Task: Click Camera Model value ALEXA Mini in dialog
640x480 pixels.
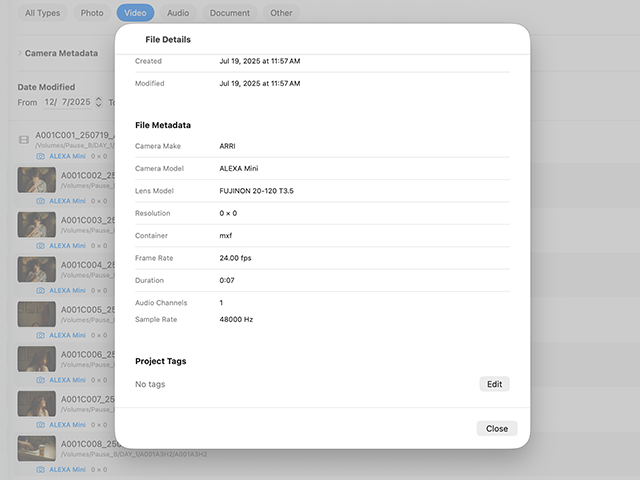Action: click(x=239, y=169)
